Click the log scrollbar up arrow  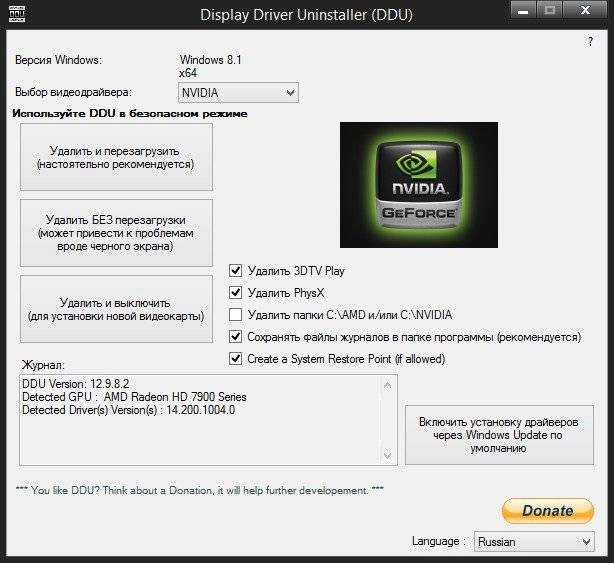pyautogui.click(x=388, y=386)
